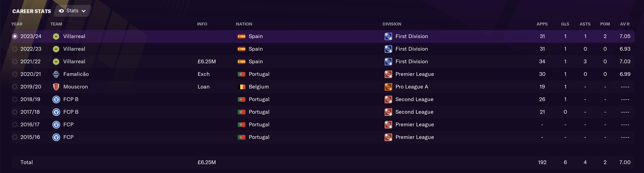
Task: Click the Spain flag in 2021/22 row
Action: [x=241, y=62]
